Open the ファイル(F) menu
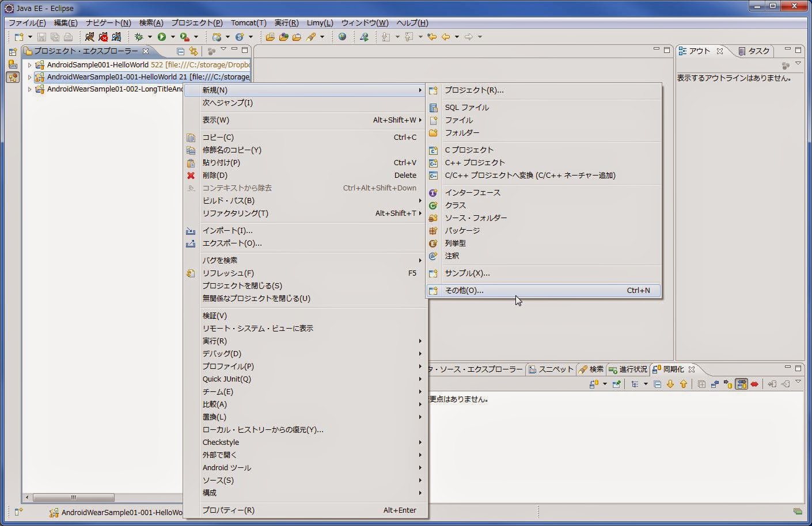Viewport: 812px width, 526px height. [x=27, y=23]
